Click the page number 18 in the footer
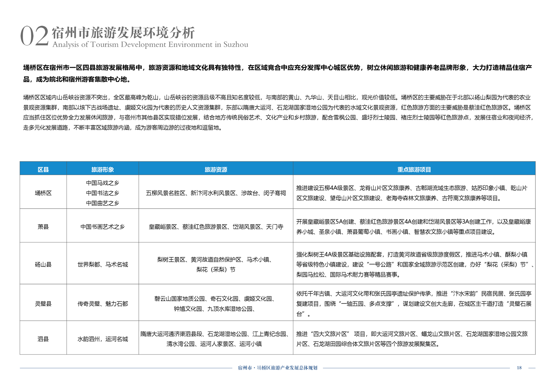Image resolution: width=555 pixels, height=392 pixels. pyautogui.click(x=519, y=368)
